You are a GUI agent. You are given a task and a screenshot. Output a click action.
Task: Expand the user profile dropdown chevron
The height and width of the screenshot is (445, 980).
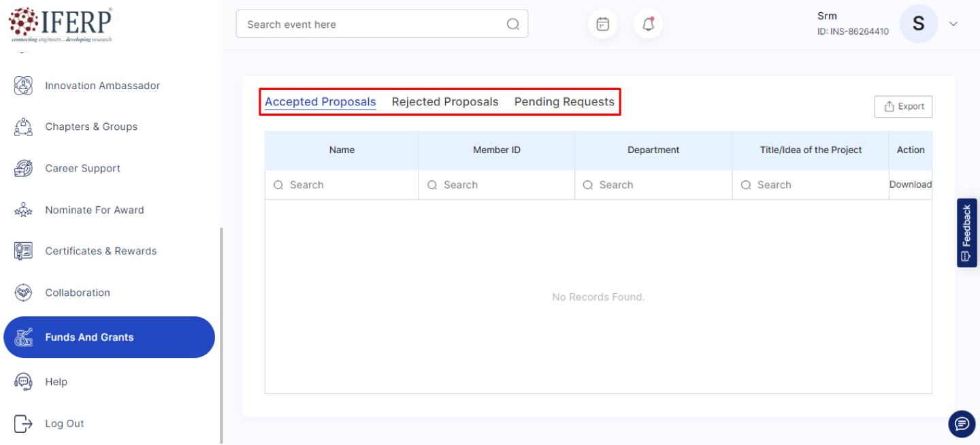953,24
